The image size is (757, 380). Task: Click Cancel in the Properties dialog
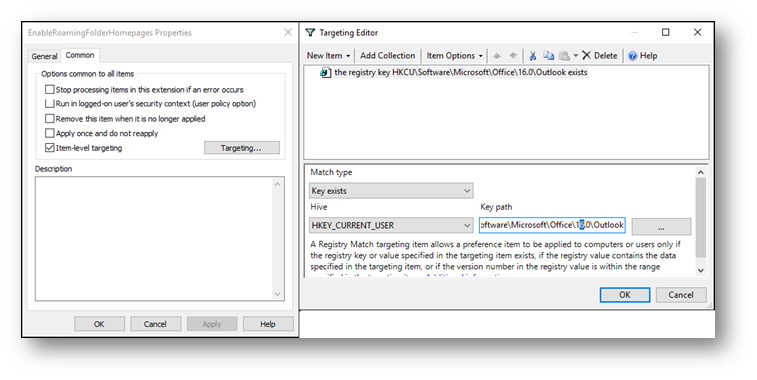(x=155, y=324)
